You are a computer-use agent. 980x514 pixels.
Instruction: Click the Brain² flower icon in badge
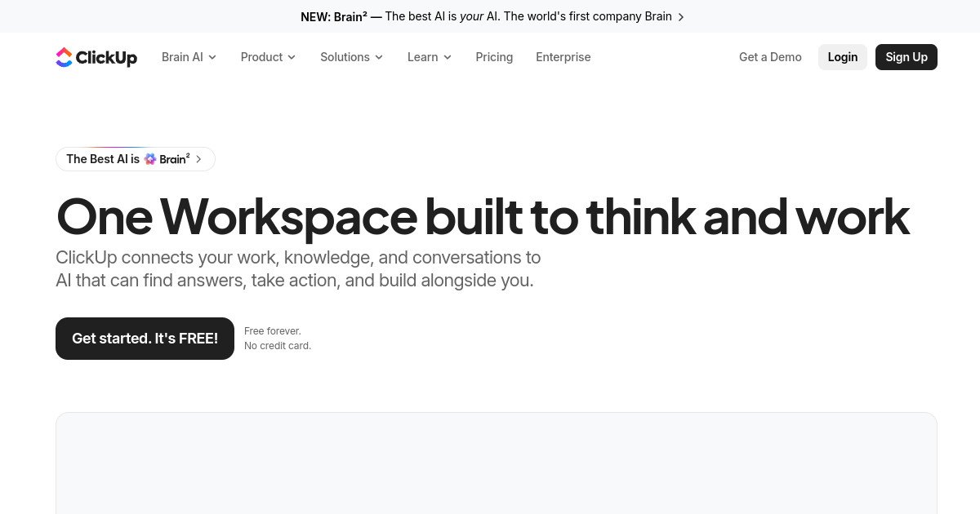point(150,159)
